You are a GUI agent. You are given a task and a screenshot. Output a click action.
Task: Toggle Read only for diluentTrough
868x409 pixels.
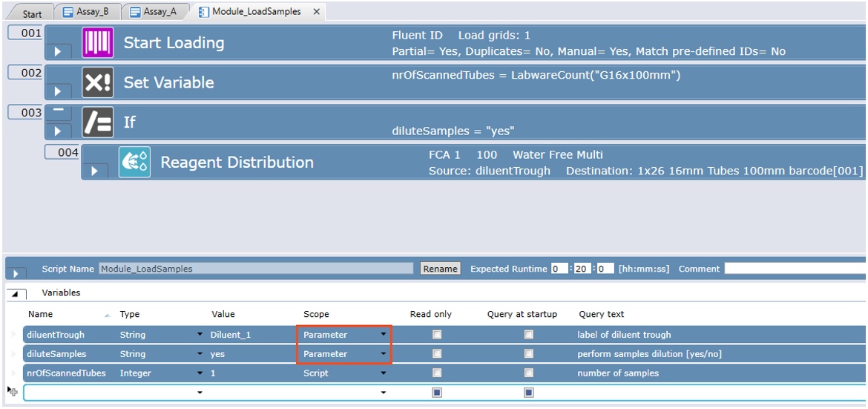[437, 335]
